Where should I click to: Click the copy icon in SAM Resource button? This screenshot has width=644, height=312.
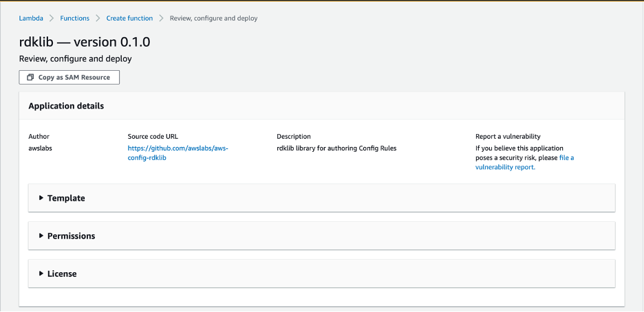30,77
